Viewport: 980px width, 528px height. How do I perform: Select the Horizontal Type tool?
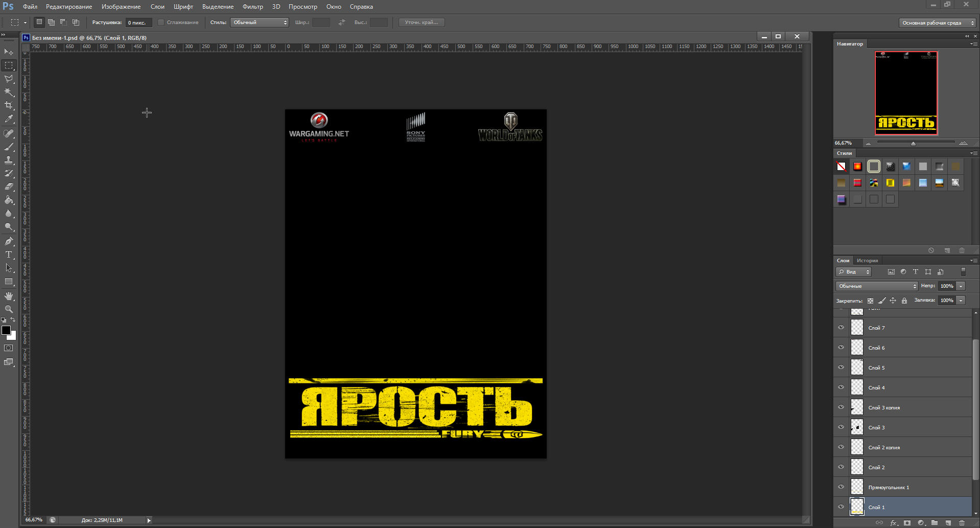[x=9, y=255]
